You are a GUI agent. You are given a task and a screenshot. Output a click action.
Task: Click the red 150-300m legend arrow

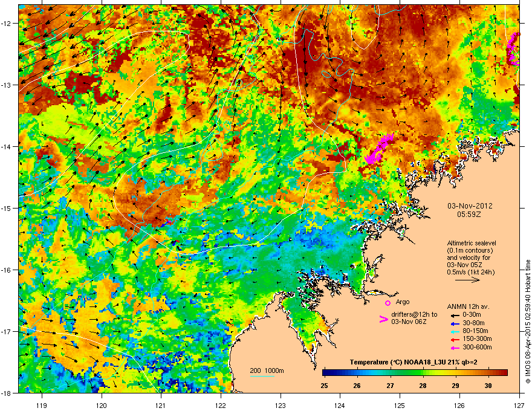455,340
